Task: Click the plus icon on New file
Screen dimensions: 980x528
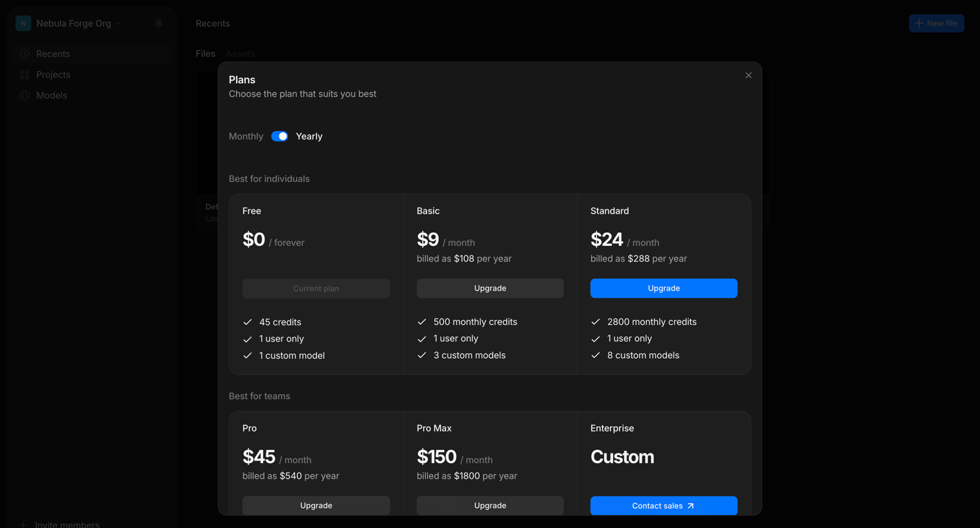Action: pyautogui.click(x=918, y=23)
